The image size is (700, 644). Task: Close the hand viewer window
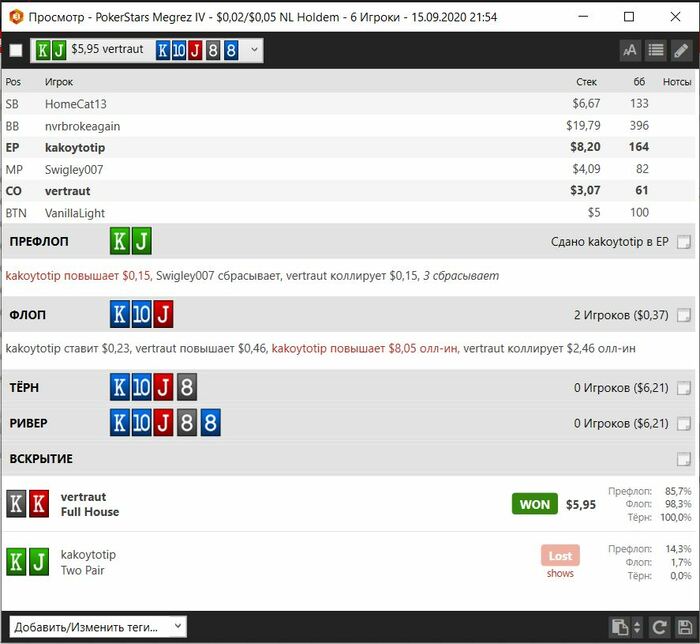[x=675, y=17]
